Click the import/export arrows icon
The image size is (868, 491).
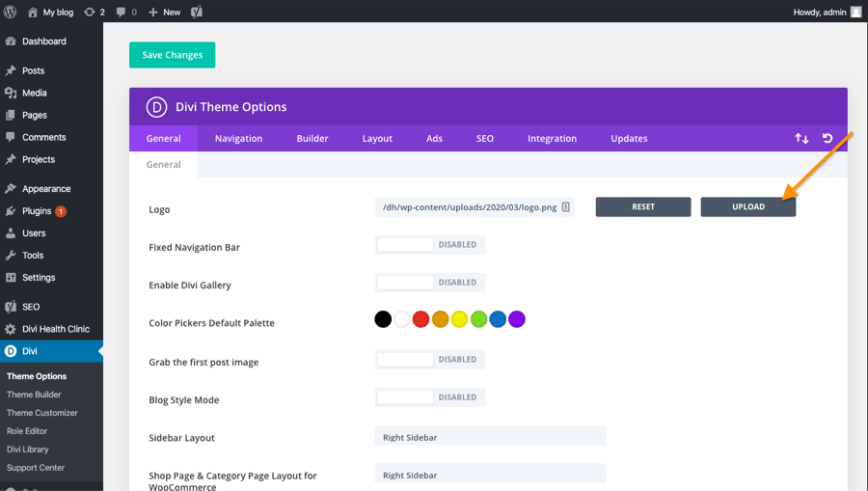(x=801, y=138)
